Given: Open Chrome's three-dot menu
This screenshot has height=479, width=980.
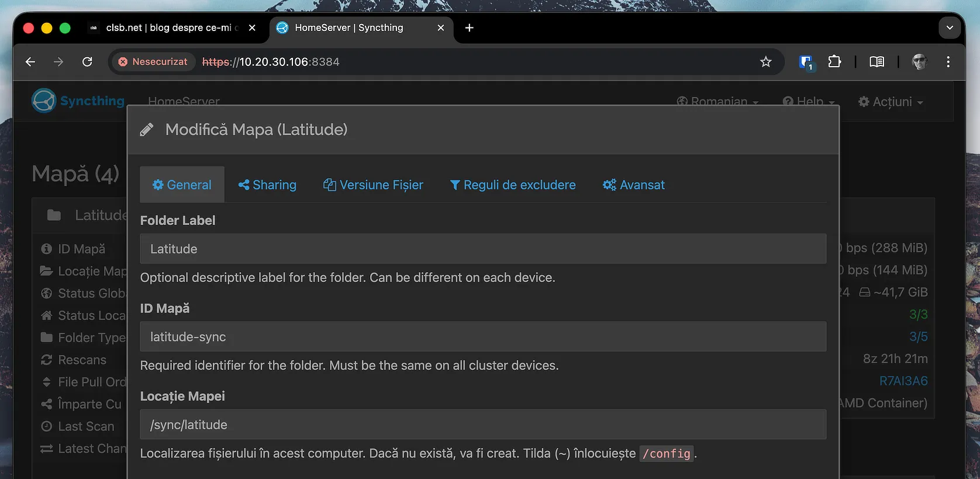Looking at the screenshot, I should coord(948,62).
